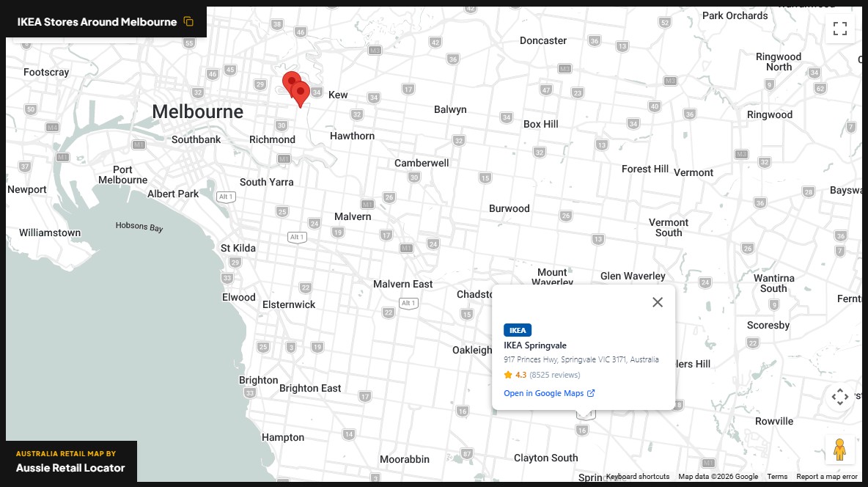Select the Street View pegman

click(x=839, y=450)
